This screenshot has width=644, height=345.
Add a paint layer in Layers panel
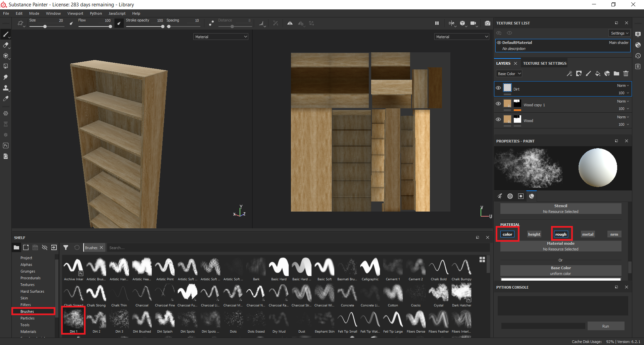tap(588, 73)
